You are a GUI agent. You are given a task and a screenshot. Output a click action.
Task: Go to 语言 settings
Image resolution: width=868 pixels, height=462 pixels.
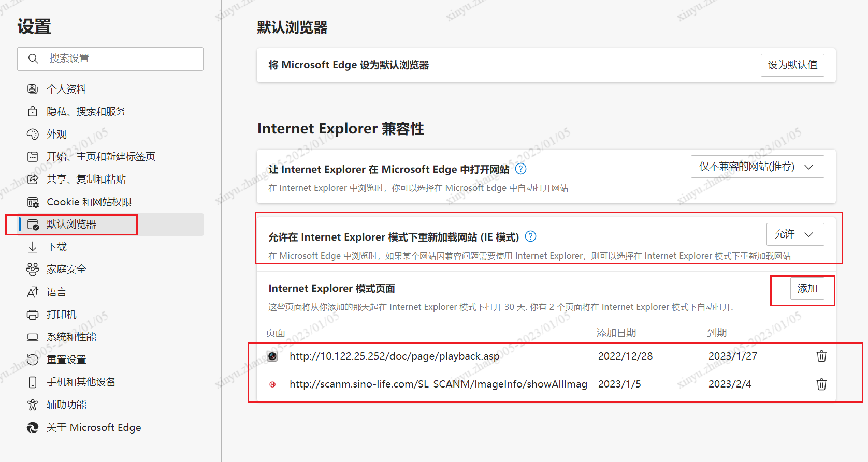(56, 292)
